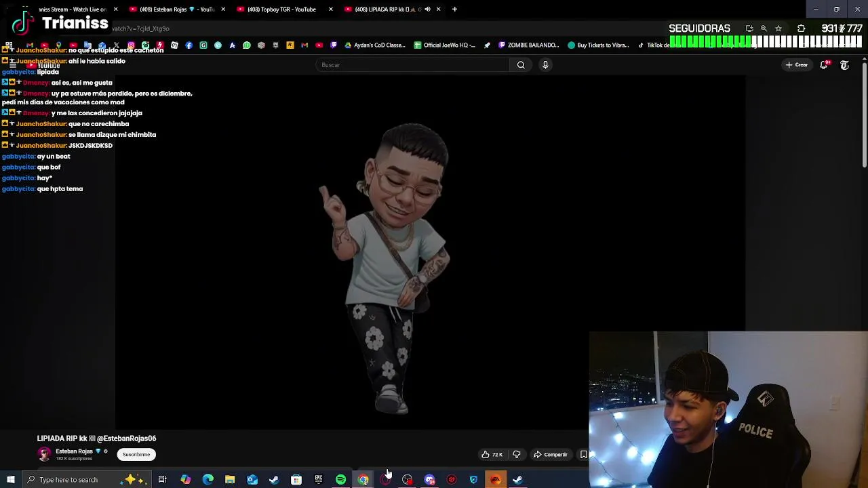
Task: Open YouTube notifications bell
Action: tap(824, 65)
